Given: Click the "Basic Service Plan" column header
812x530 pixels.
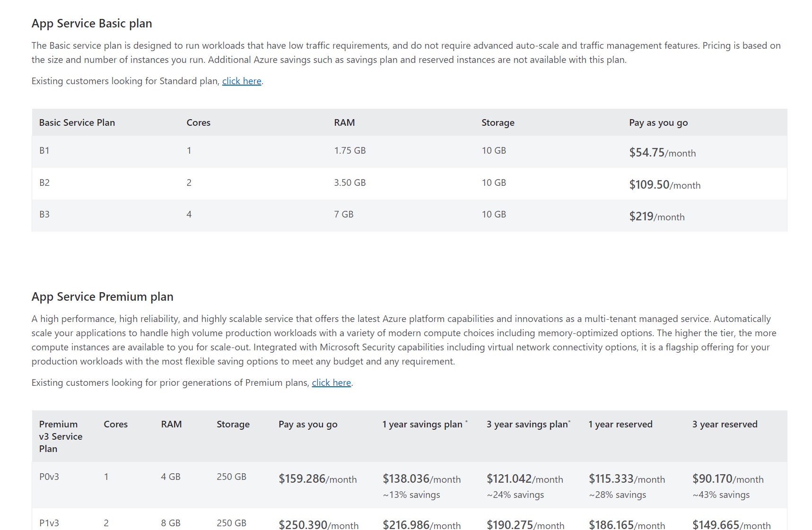Looking at the screenshot, I should [77, 122].
